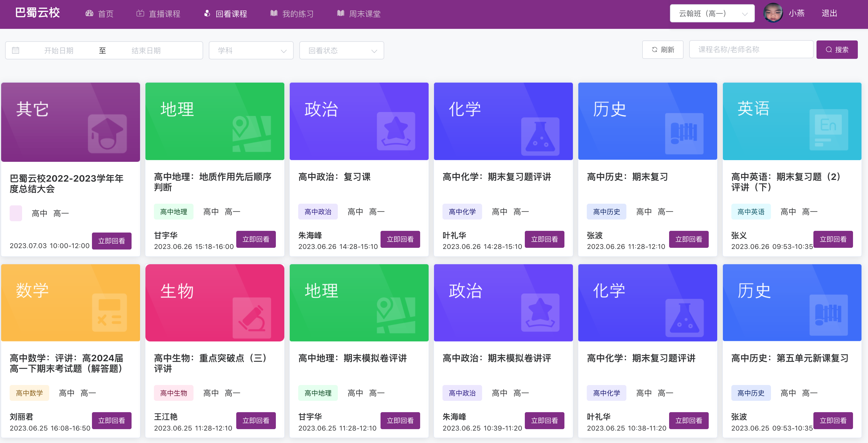
Task: Click the book icon beside 周末课堂
Action: (x=341, y=14)
